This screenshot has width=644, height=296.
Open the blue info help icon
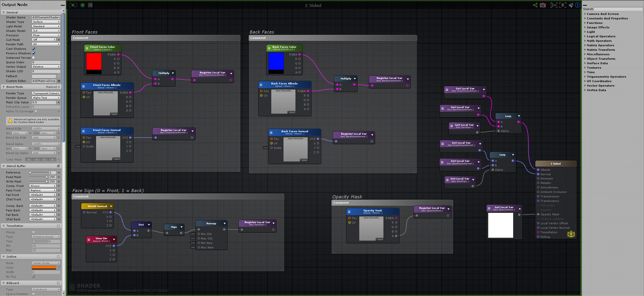pyautogui.click(x=577, y=5)
